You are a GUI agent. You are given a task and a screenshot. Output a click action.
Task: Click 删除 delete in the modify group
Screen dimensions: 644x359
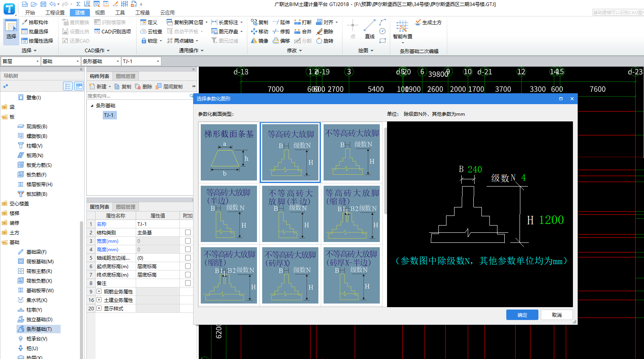click(x=325, y=31)
